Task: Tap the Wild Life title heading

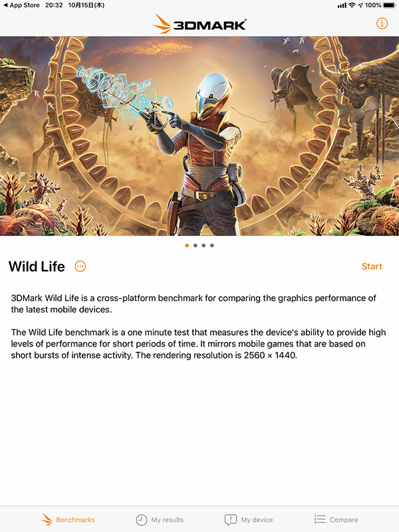Action: (37, 267)
